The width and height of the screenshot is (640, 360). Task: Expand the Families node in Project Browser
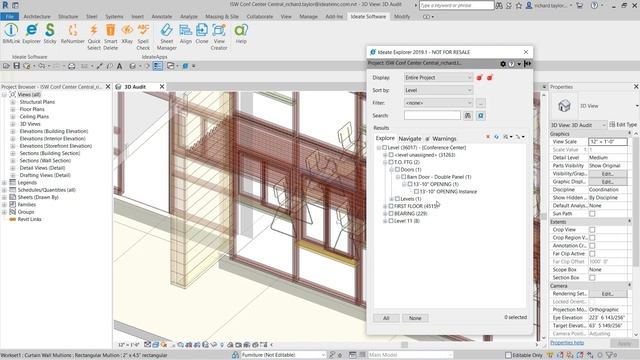pyautogui.click(x=4, y=204)
